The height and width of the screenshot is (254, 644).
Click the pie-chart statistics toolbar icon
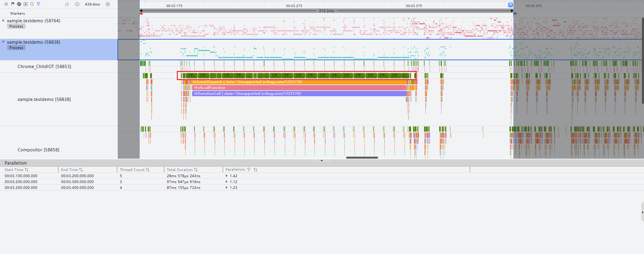click(x=19, y=4)
